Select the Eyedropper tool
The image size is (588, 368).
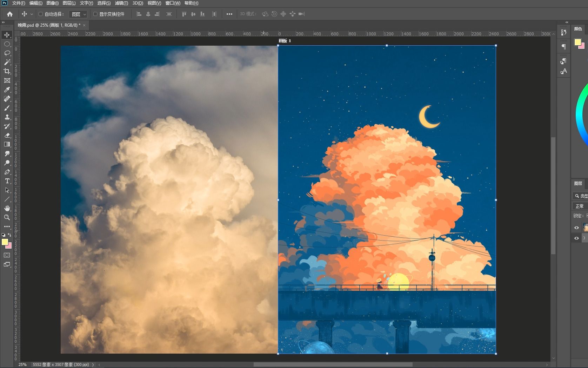pos(7,90)
